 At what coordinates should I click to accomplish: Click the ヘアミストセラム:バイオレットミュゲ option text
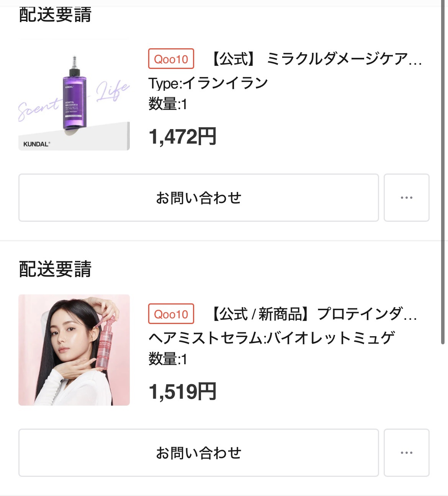(271, 338)
